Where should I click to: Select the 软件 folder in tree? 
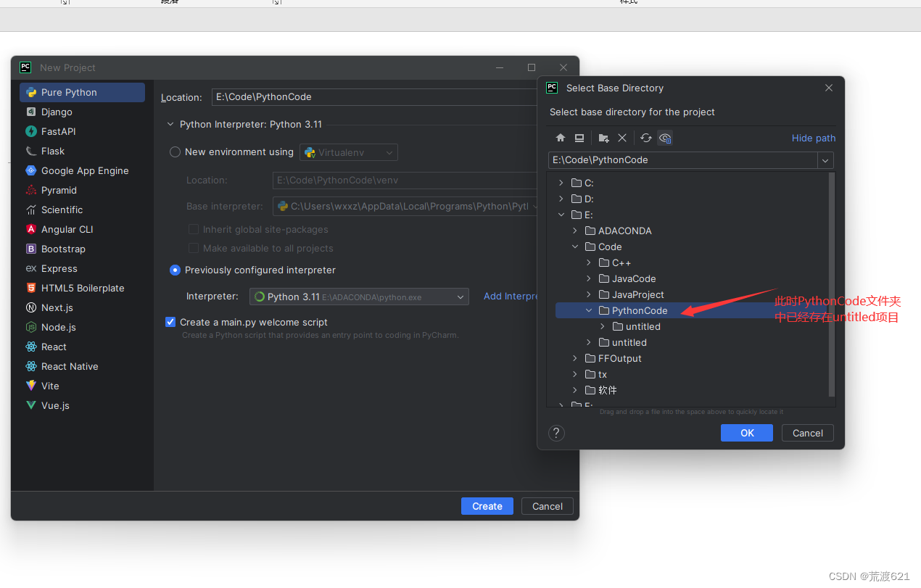[x=600, y=390]
